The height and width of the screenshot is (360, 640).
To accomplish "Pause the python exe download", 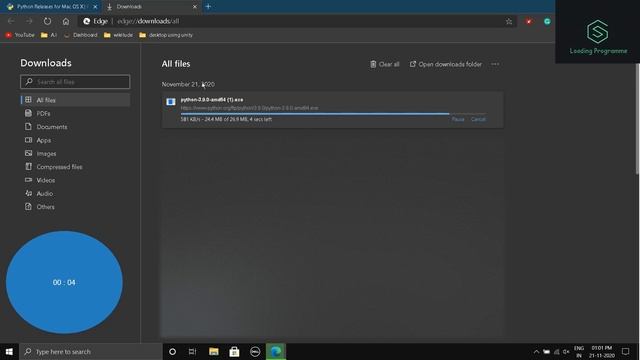I will click(458, 119).
